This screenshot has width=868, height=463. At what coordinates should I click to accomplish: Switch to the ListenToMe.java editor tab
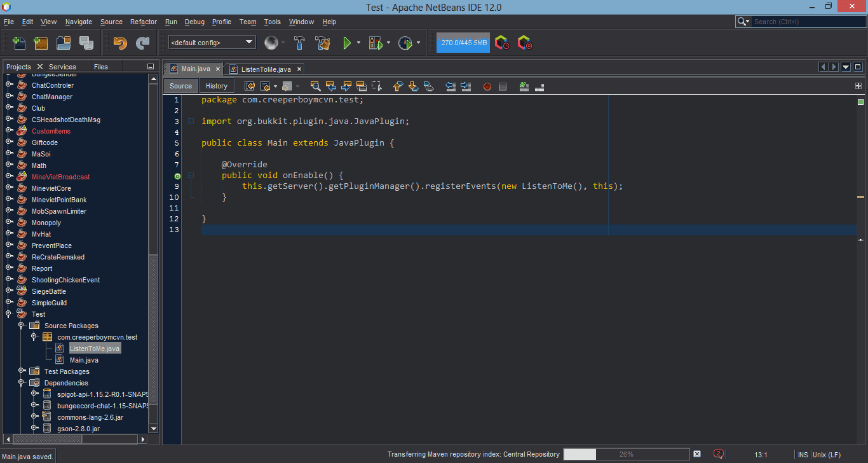[x=266, y=69]
